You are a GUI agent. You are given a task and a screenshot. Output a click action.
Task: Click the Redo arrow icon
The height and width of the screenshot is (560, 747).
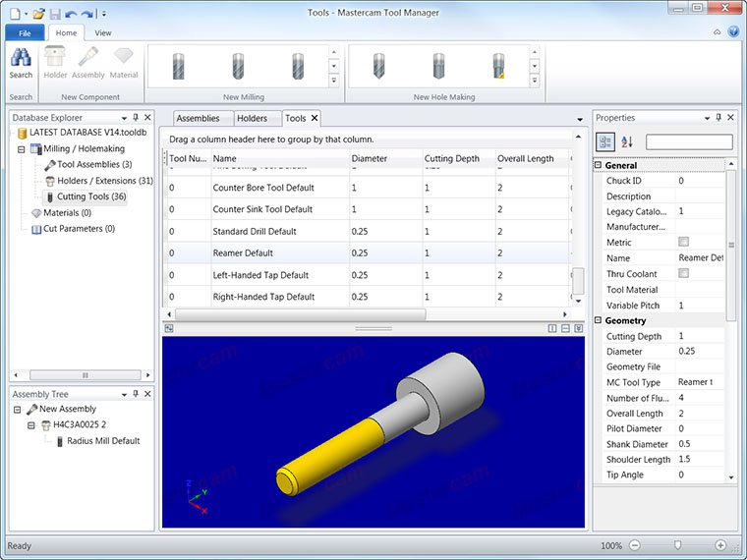(87, 14)
